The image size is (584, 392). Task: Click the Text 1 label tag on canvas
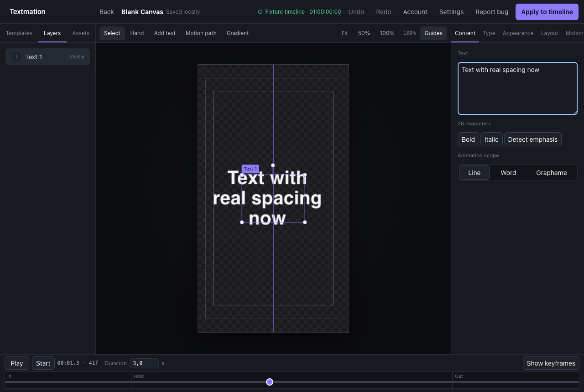250,169
